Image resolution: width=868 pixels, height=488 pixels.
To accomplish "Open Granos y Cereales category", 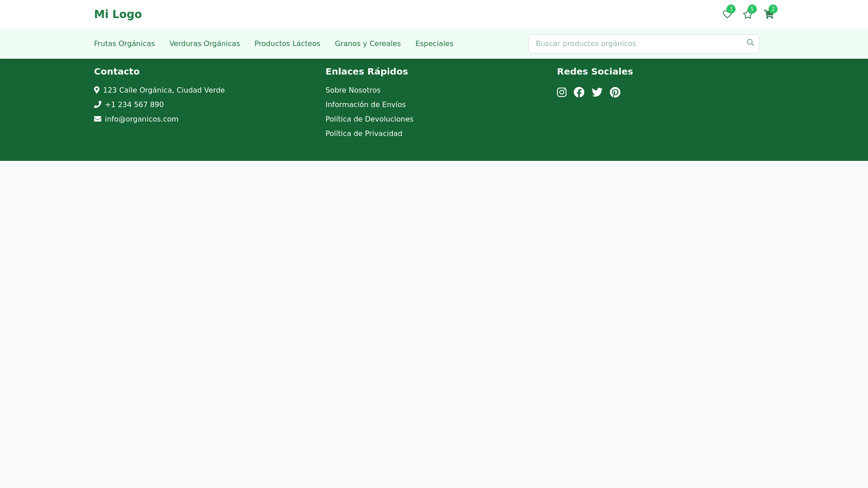I will pyautogui.click(x=368, y=44).
